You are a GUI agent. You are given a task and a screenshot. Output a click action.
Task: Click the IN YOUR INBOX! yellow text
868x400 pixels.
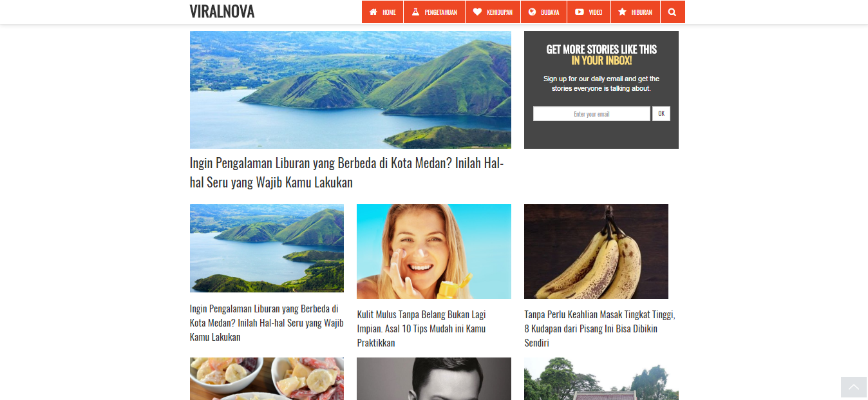[x=601, y=61]
